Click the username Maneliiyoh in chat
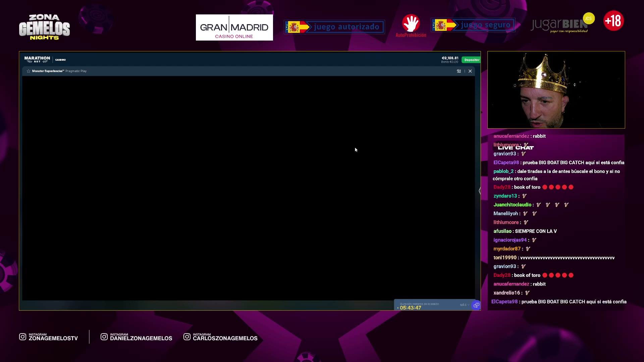Viewport: 644px width, 362px height. 506,214
